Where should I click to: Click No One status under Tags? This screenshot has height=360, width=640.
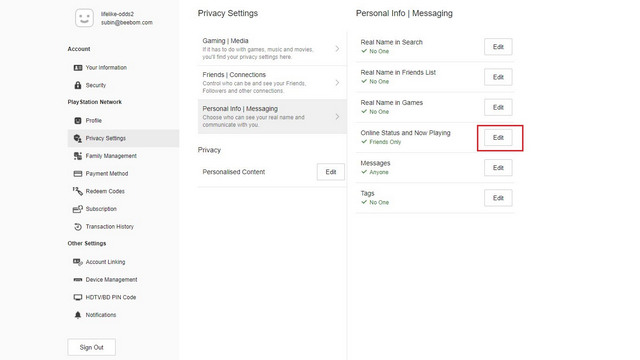[x=379, y=202]
